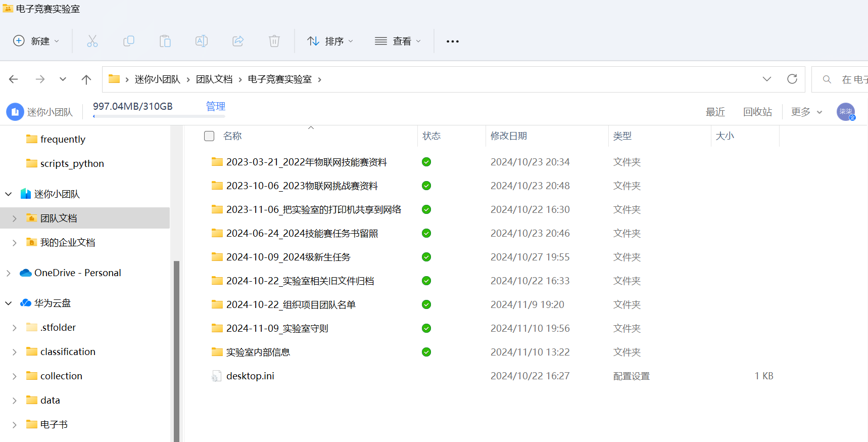868x442 pixels.
Task: Click the Rename icon in toolbar
Action: point(202,41)
